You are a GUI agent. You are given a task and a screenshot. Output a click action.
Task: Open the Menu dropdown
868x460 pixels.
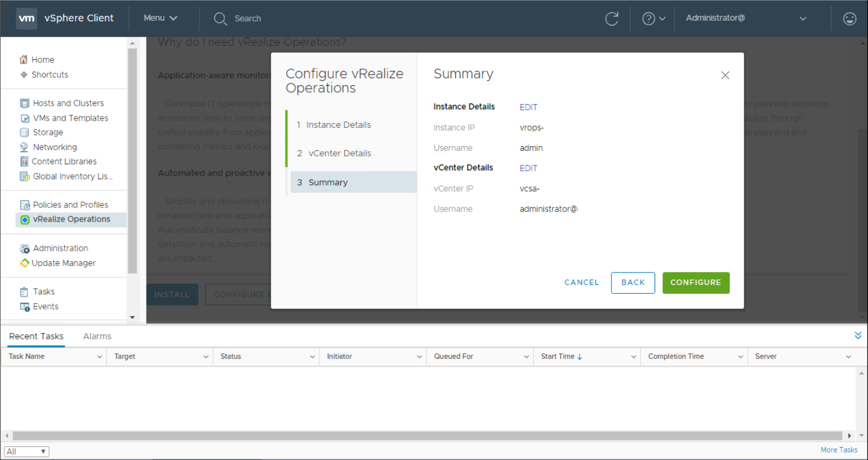pos(160,18)
